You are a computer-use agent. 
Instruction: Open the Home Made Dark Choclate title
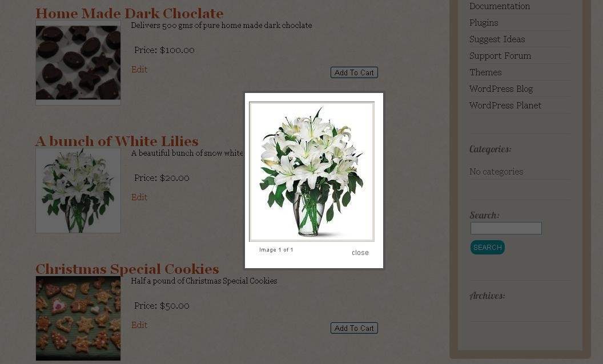129,14
